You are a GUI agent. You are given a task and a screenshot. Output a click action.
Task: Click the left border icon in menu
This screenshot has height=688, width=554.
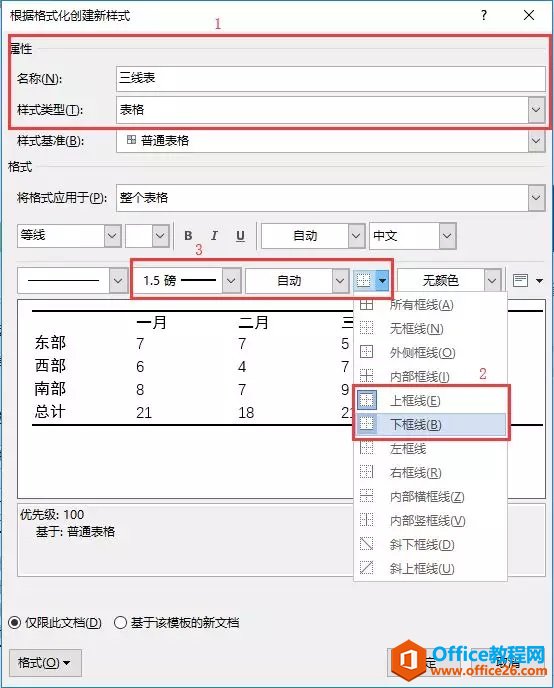coord(366,448)
